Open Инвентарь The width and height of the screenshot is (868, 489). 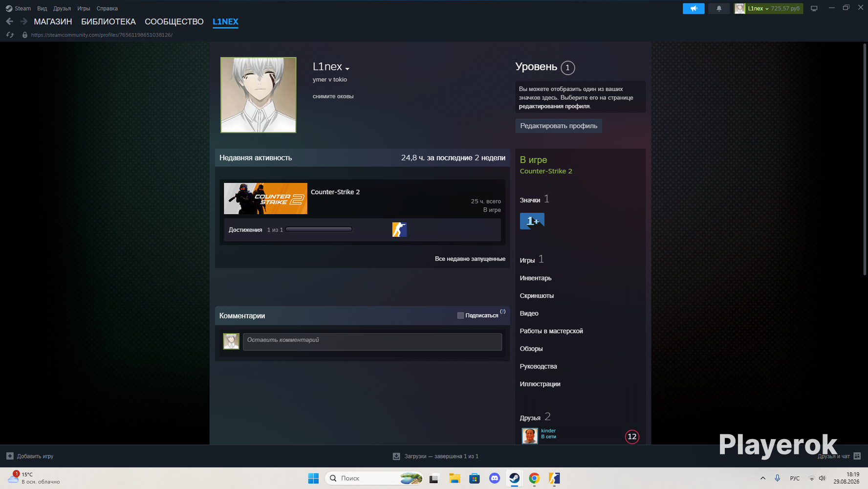(x=536, y=278)
